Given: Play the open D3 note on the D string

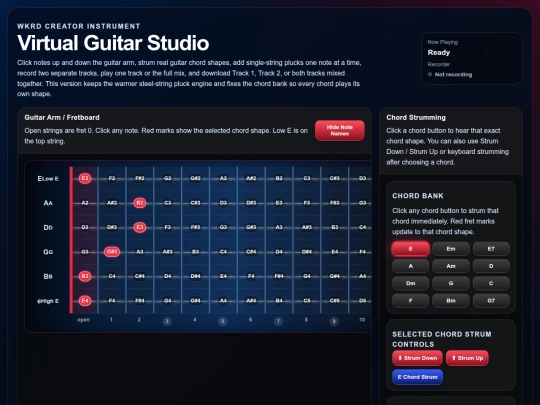Looking at the screenshot, I should 85,227.
